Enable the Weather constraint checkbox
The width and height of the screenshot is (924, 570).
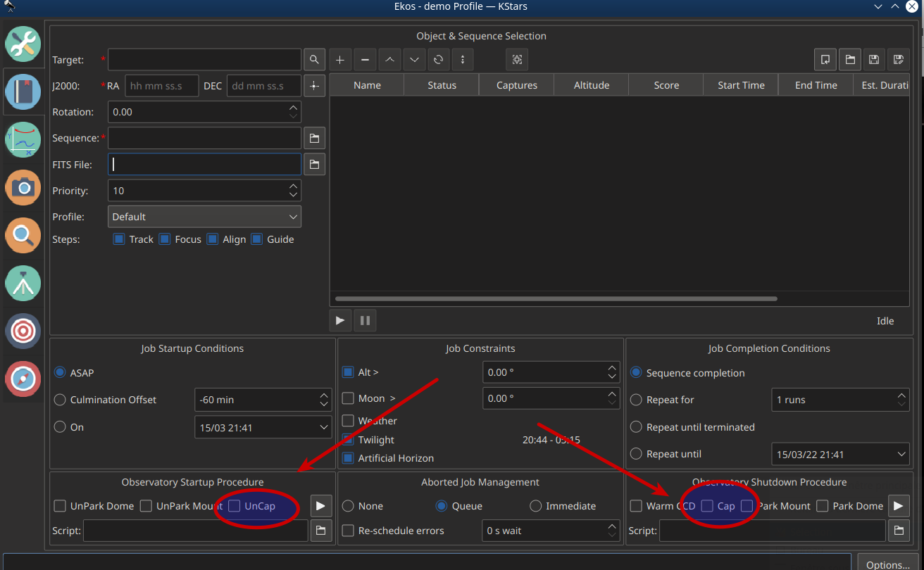tap(348, 421)
